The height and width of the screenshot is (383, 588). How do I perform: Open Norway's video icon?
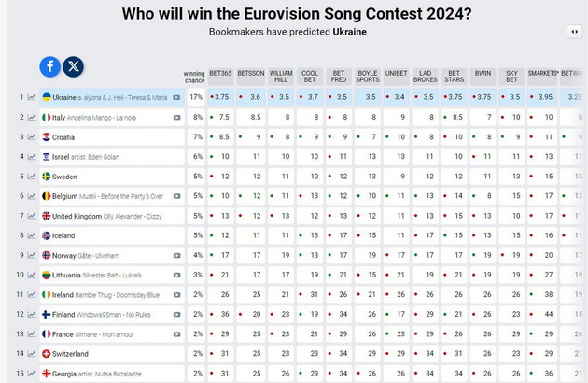176,256
